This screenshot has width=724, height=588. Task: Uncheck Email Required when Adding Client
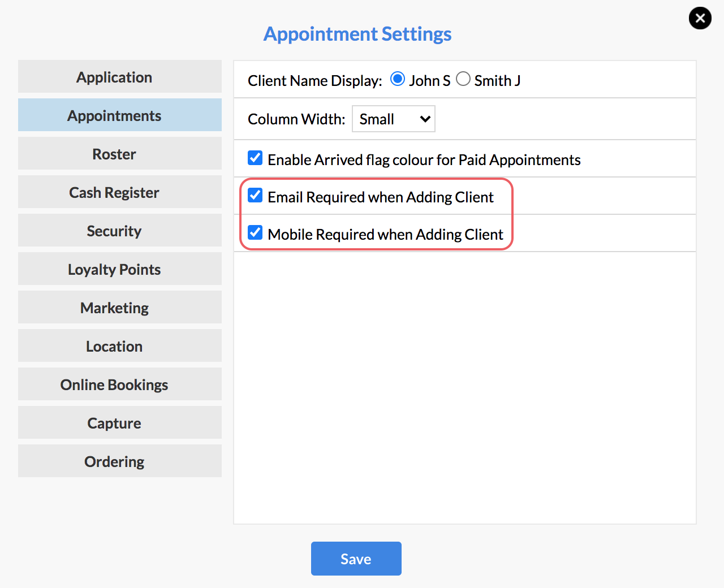pos(255,195)
